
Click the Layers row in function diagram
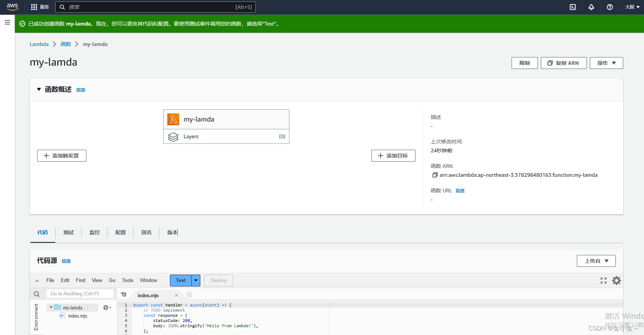226,137
